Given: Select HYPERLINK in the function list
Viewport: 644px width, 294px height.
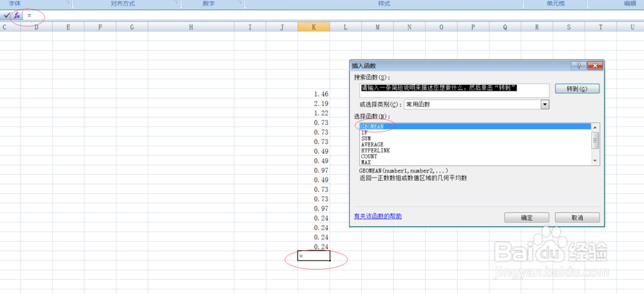Looking at the screenshot, I should click(475, 151).
